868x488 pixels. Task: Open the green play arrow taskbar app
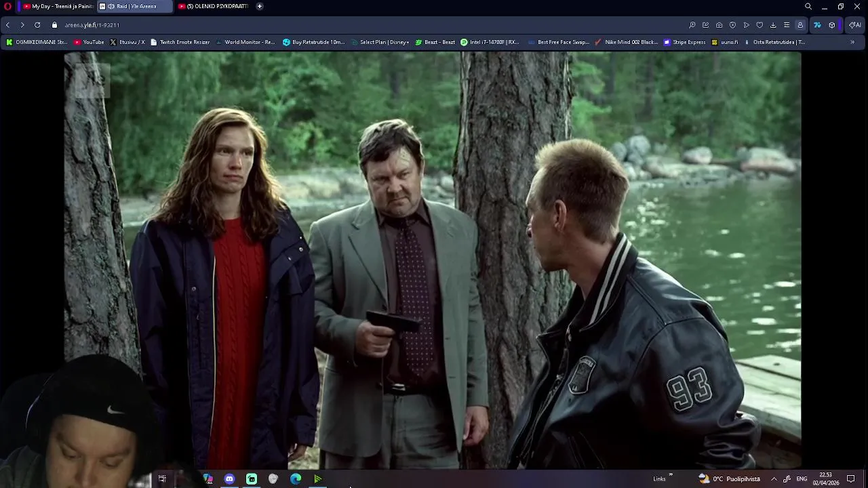317,479
